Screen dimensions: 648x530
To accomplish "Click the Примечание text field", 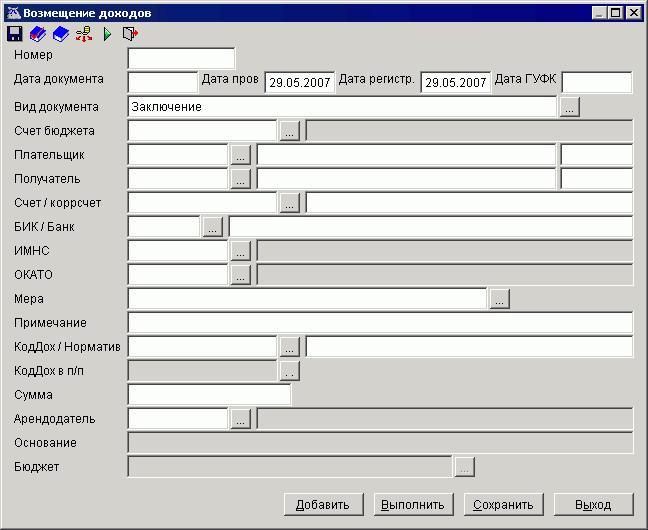I will pyautogui.click(x=380, y=323).
